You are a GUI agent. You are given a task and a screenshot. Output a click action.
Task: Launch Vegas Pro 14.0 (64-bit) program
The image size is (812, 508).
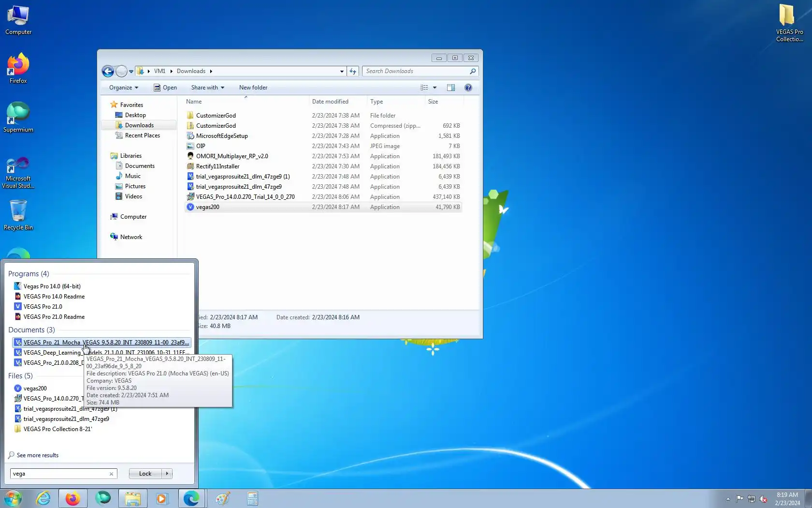(x=52, y=286)
